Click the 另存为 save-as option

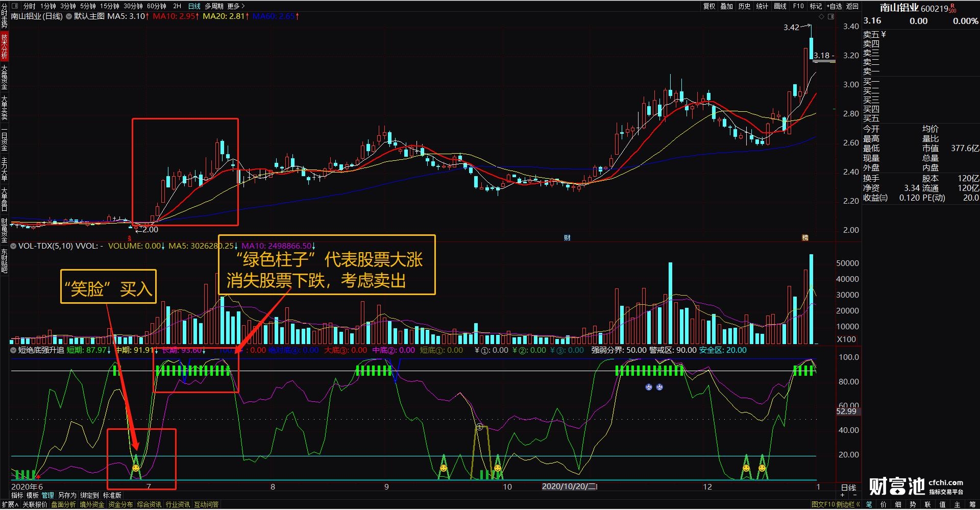[x=67, y=495]
